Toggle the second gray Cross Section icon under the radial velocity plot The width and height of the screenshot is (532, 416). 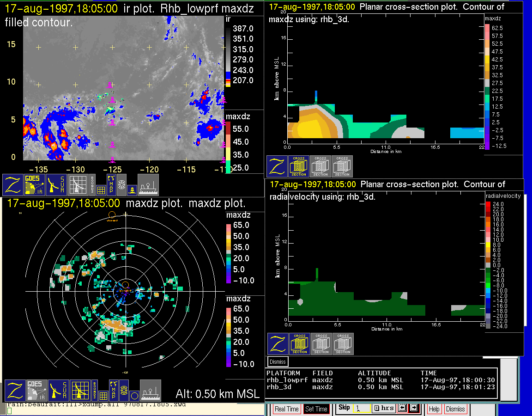(343, 344)
